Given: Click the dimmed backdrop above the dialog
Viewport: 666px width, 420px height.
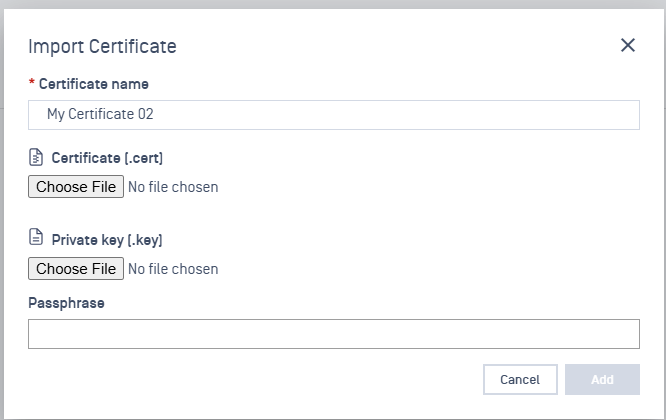Looking at the screenshot, I should (x=333, y=4).
